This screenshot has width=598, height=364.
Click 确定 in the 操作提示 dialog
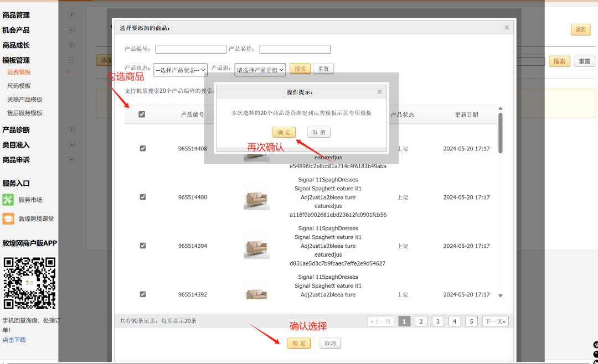click(x=284, y=132)
